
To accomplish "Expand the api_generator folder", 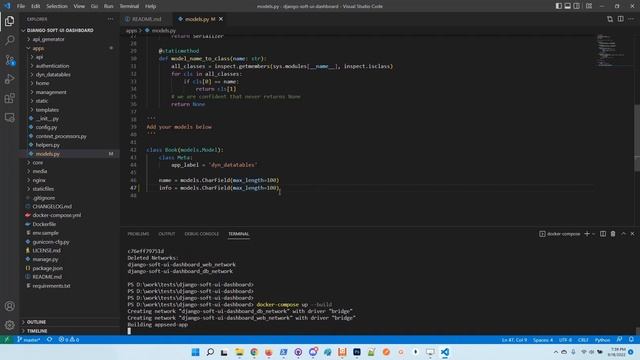I will 48,39.
